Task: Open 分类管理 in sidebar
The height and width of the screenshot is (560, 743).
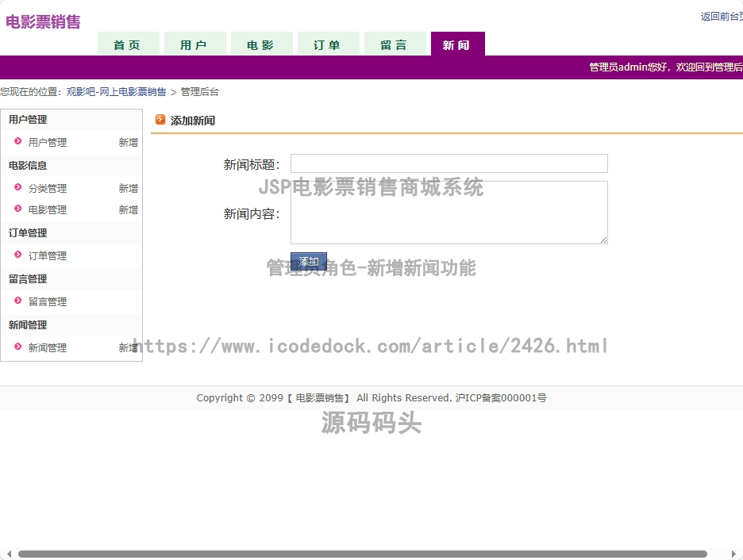Action: coord(48,189)
